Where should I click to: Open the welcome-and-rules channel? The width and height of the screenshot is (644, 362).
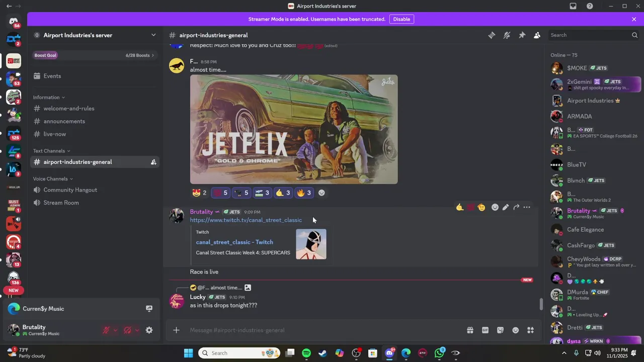[x=95, y=109]
